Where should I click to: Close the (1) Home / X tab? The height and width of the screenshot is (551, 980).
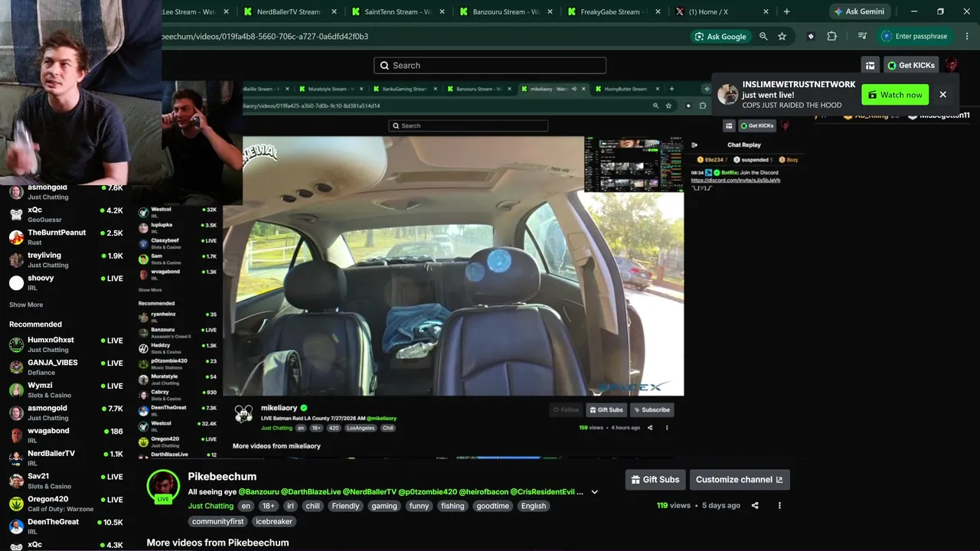766,11
